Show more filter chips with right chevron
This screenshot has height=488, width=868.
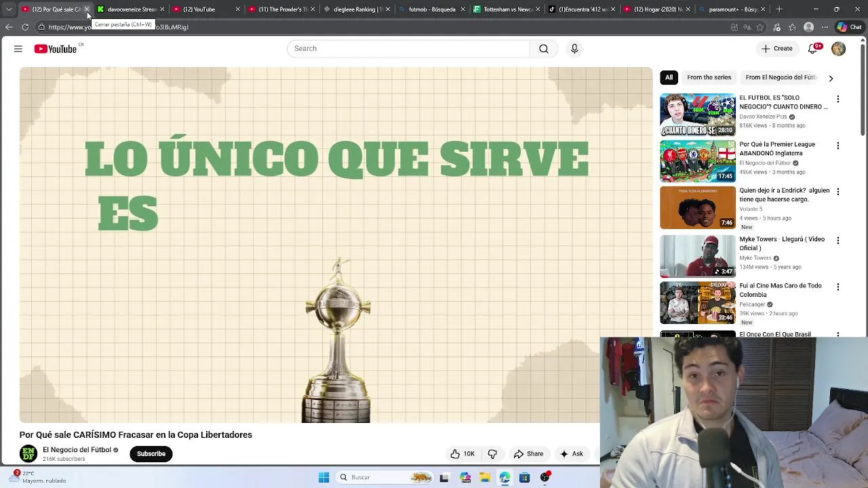(831, 78)
